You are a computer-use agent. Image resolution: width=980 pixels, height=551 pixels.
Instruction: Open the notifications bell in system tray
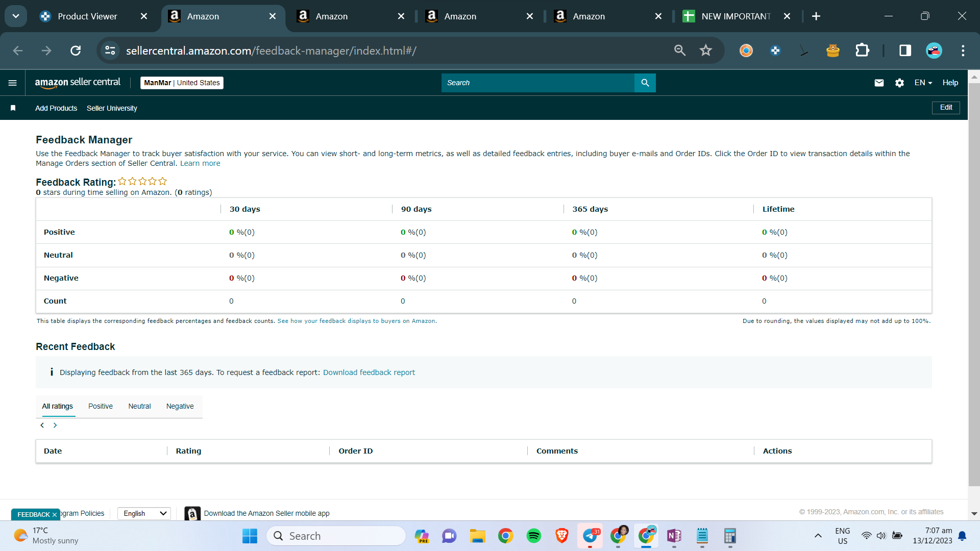click(x=962, y=536)
